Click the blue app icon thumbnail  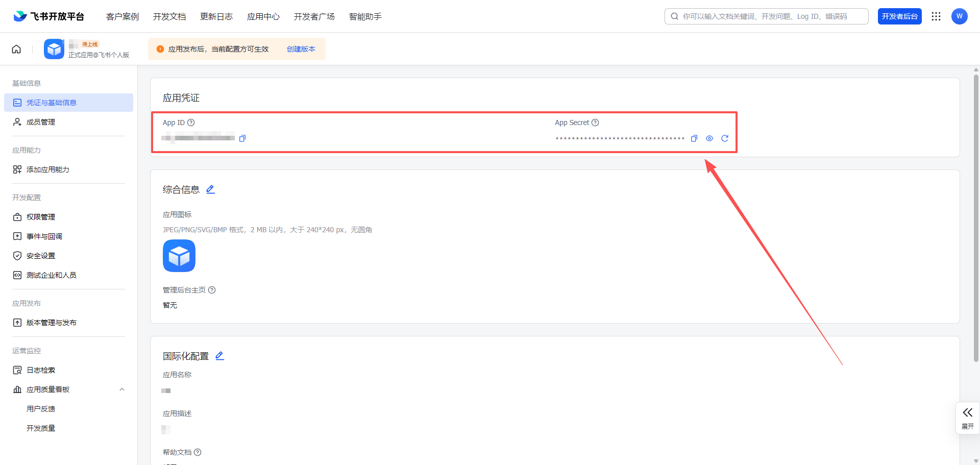179,256
